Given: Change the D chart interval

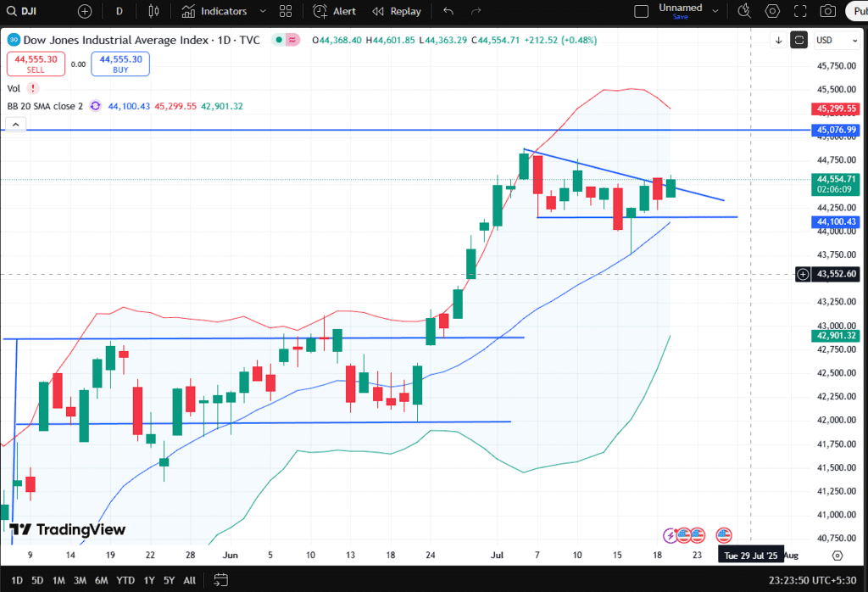Looking at the screenshot, I should 119,11.
